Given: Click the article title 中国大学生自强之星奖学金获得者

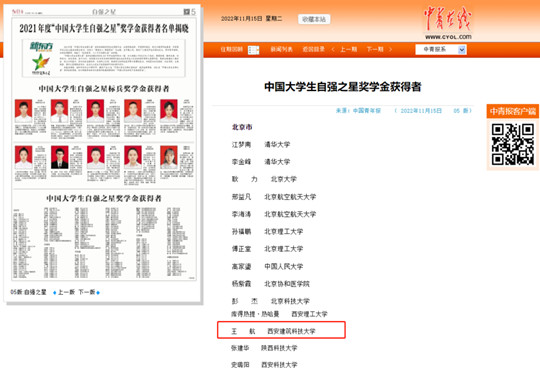Looking at the screenshot, I should tap(343, 86).
